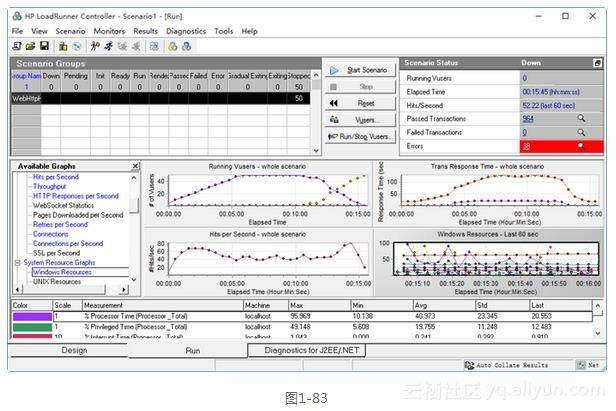Screen dimensions: 616x411
Task: Open the Tools menu
Action: coord(224,31)
